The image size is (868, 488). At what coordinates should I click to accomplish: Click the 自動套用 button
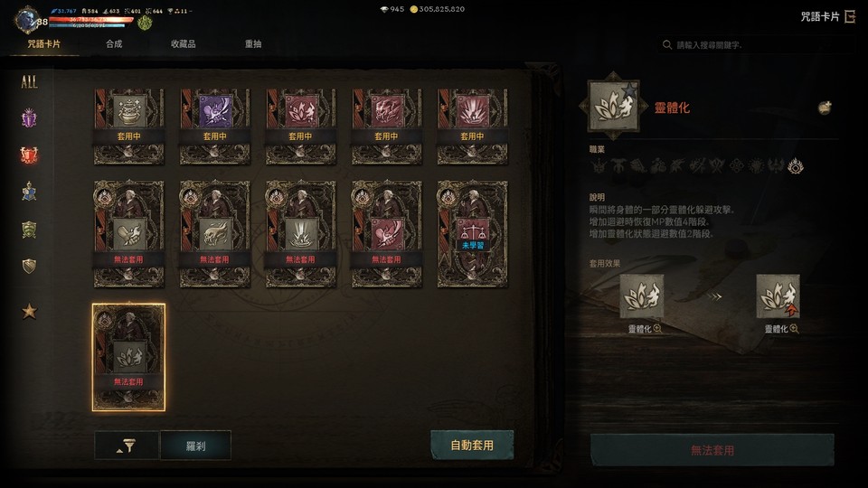(x=472, y=445)
